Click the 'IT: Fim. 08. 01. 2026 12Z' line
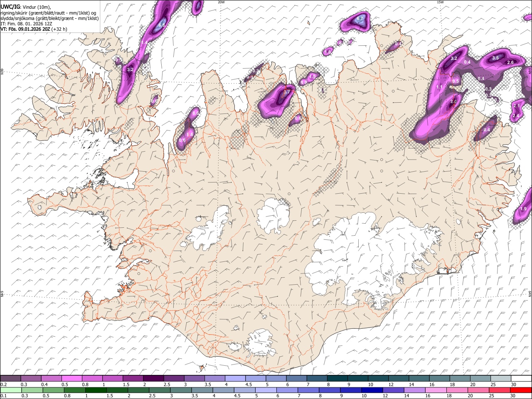This screenshot has width=532, height=399. coord(27,24)
